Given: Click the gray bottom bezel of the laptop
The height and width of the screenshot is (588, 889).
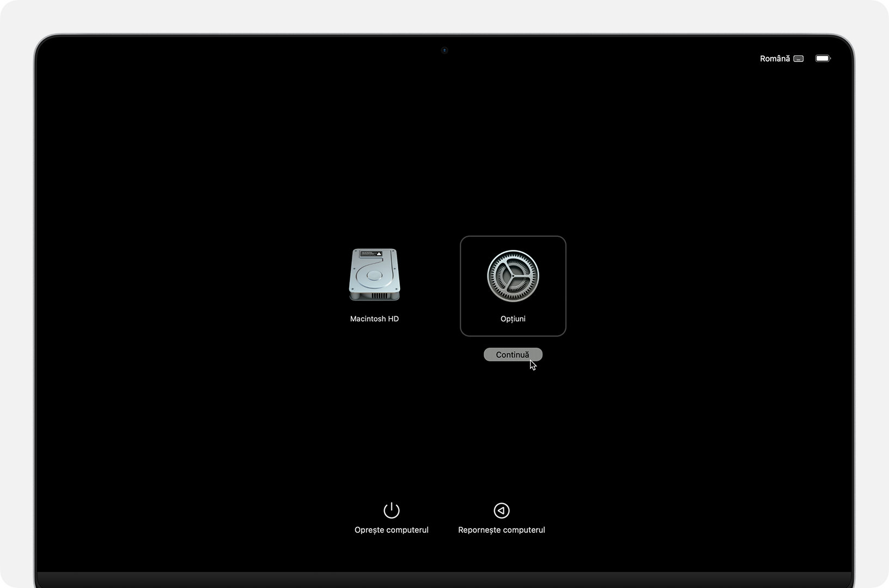Looking at the screenshot, I should tap(444, 579).
